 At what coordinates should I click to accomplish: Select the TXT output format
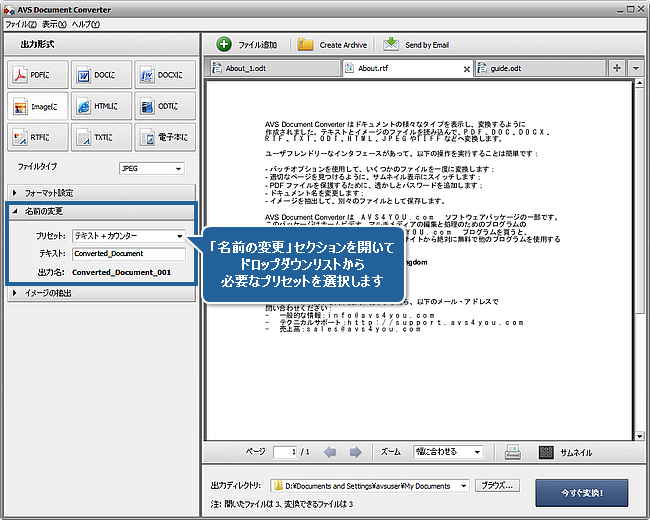pos(101,137)
